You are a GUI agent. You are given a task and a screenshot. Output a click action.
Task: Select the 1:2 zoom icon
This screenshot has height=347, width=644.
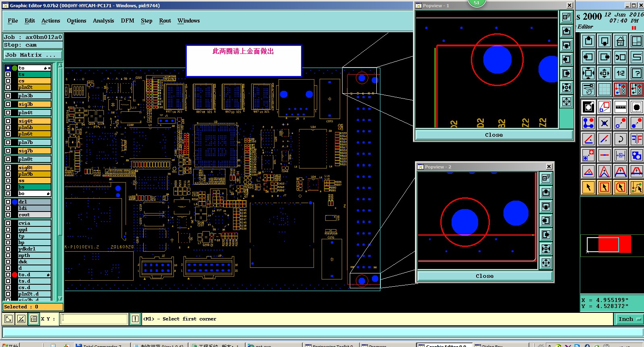tap(620, 73)
